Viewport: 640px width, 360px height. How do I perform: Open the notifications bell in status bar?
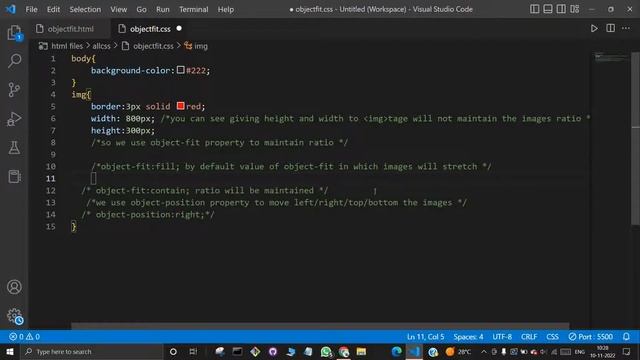tap(626, 337)
